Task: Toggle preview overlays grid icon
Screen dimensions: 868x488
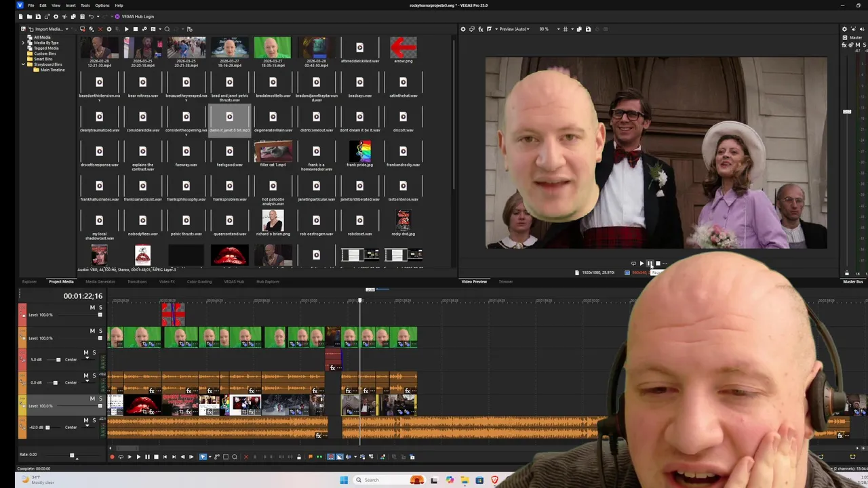Action: 566,29
